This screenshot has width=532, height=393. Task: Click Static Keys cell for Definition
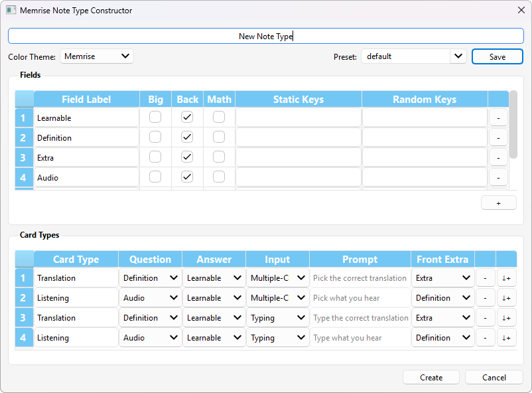point(299,137)
